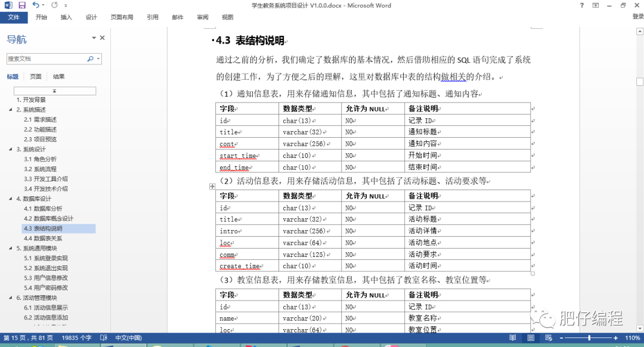644x347 pixels.
Task: Click the Word application icon
Action: [x=8, y=5]
